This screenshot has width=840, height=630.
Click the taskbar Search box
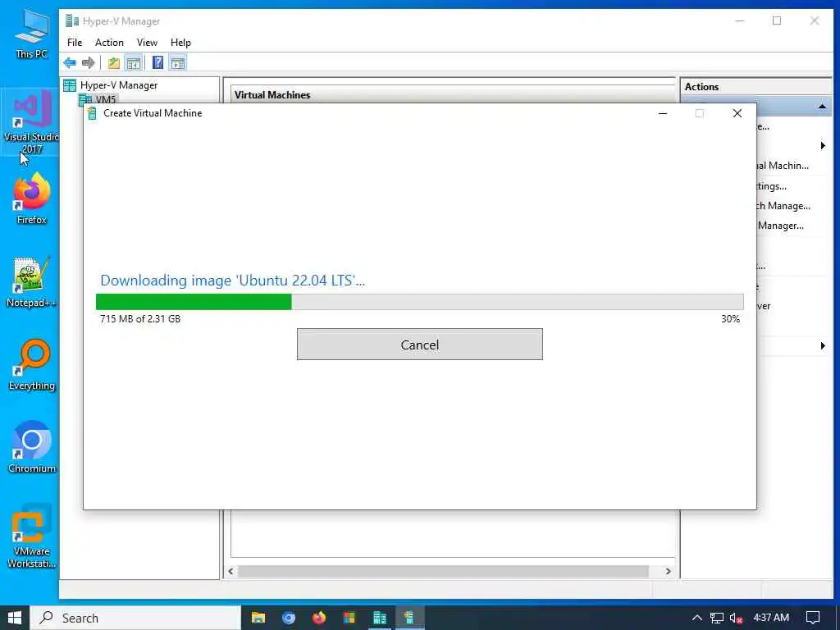(135, 618)
